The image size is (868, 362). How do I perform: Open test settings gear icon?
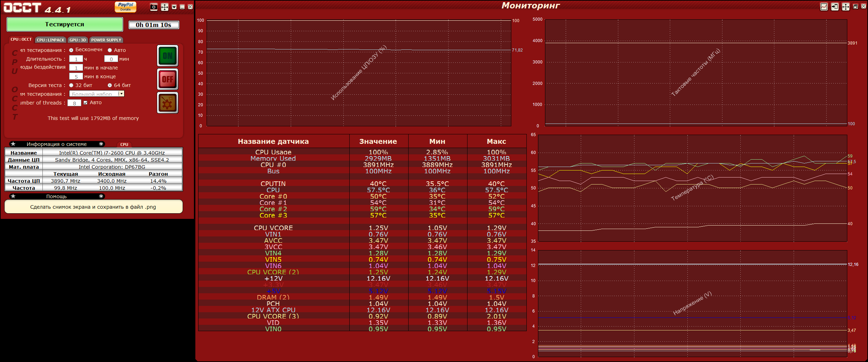point(168,103)
